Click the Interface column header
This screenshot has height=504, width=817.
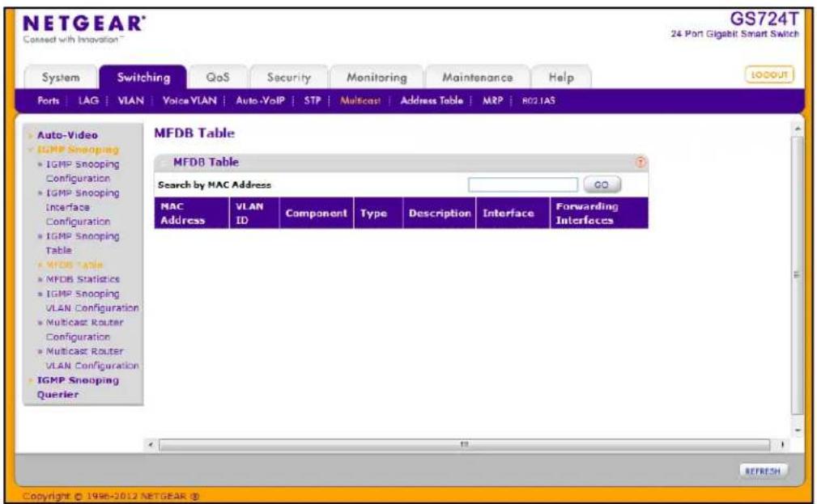513,213
